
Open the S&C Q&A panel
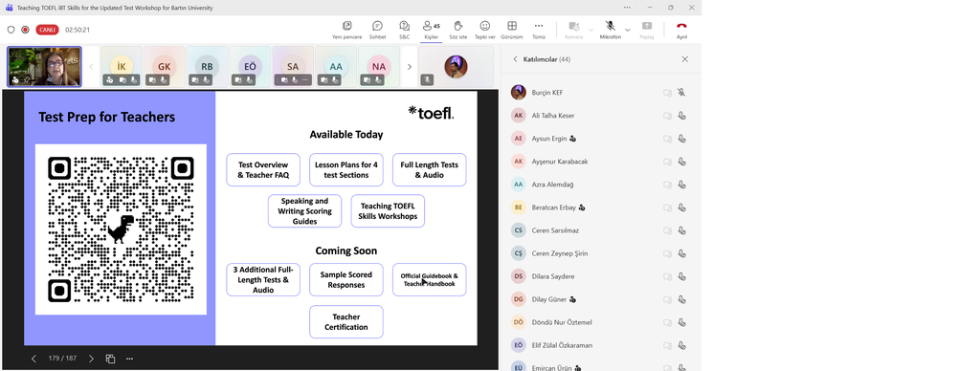tap(405, 30)
